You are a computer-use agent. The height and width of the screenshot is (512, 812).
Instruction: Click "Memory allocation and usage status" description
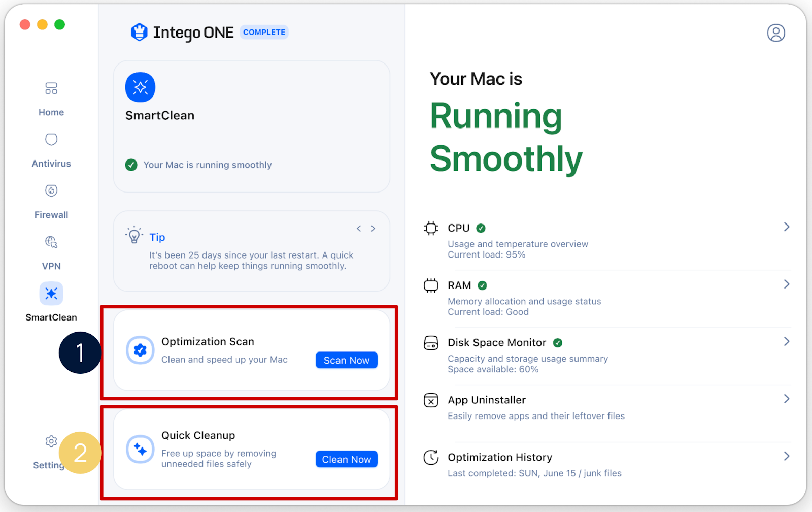[x=524, y=301]
